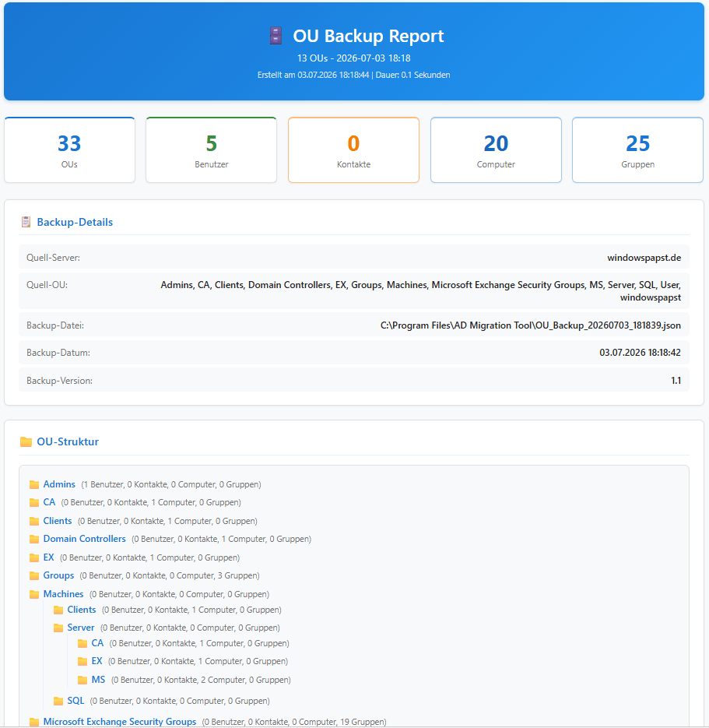Select the MS OU under Server
The width and height of the screenshot is (709, 728).
(98, 680)
